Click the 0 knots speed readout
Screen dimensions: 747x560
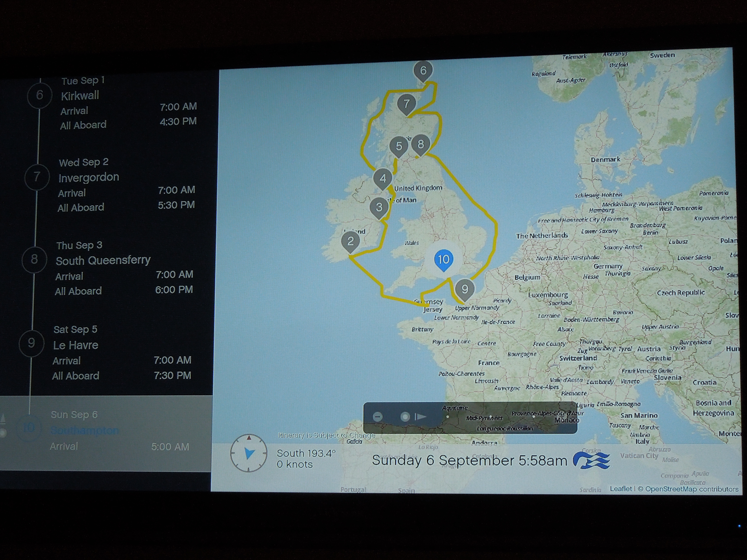[x=295, y=464]
